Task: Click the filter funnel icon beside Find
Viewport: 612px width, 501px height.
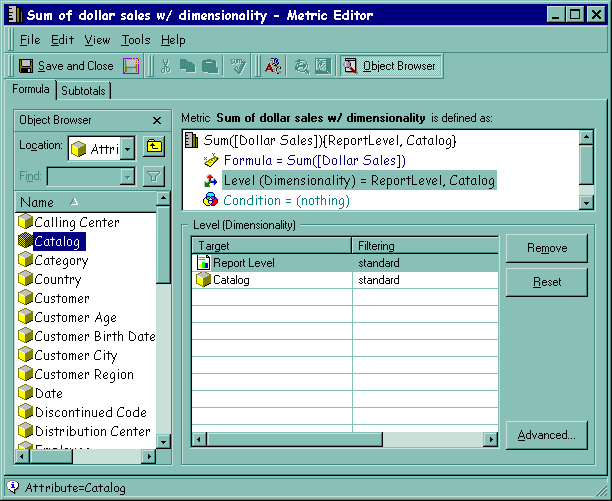Action: [x=153, y=176]
